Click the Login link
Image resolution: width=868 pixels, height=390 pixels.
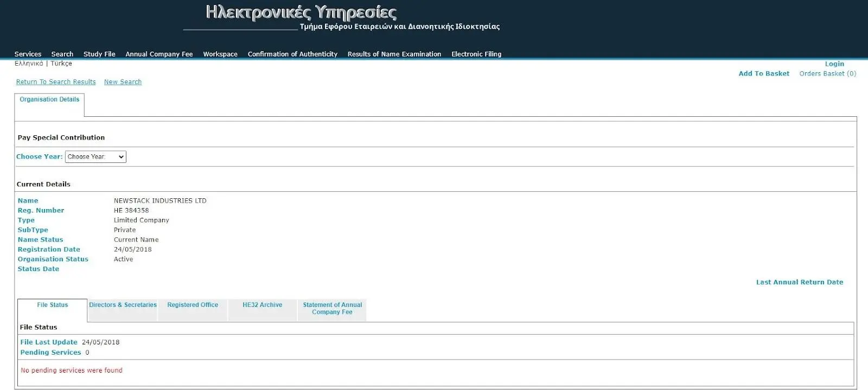(x=834, y=64)
